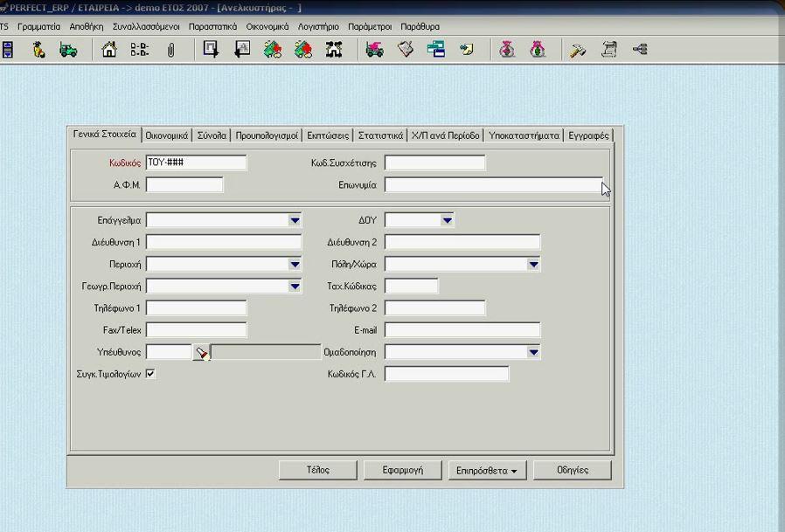Open the Παράμετροι menu
Viewport: 785px width, 532px height.
pyautogui.click(x=370, y=26)
